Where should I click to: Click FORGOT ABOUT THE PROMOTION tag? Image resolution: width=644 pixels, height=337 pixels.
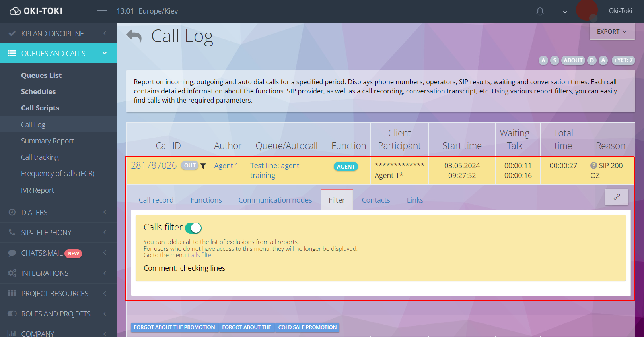click(x=174, y=327)
